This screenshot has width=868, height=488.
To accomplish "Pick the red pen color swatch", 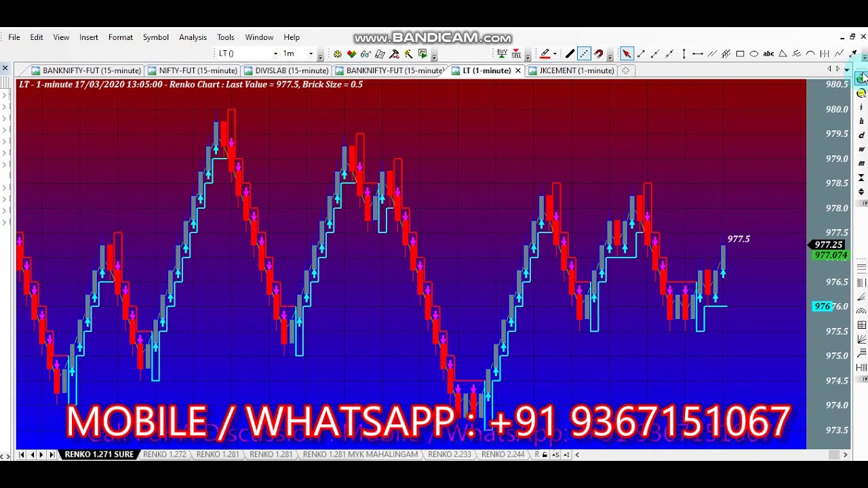I will point(545,54).
